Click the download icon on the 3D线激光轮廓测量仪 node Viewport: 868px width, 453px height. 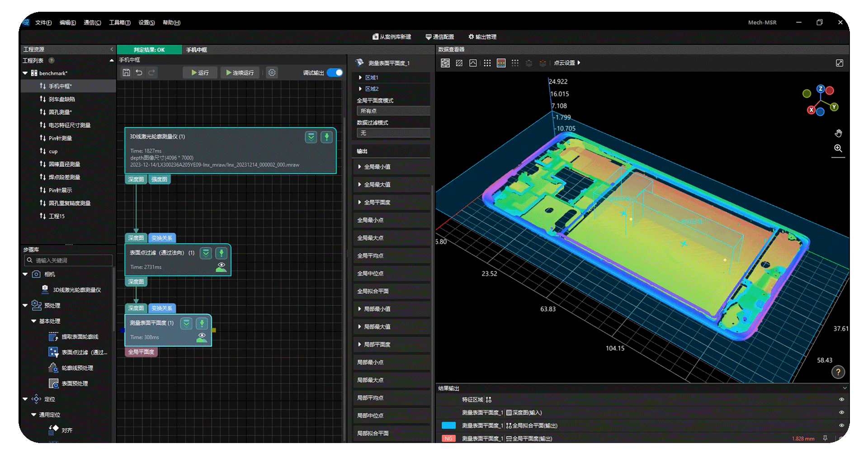(326, 137)
